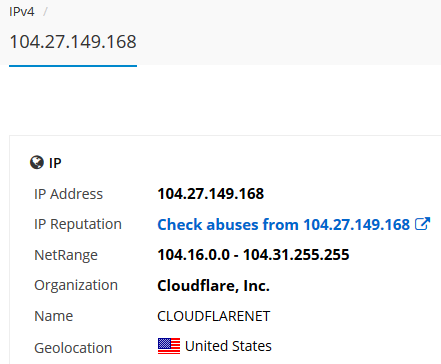441x364 pixels.
Task: Click the globe icon beside IP heading
Action: click(37, 163)
